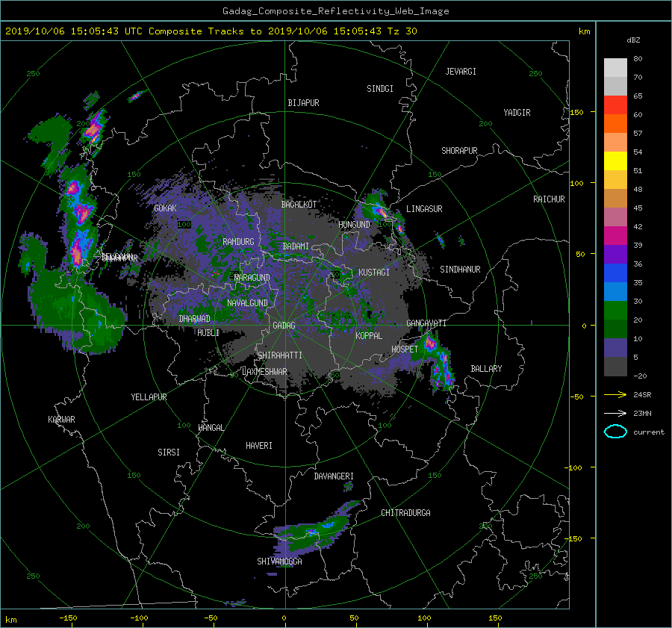
Task: Click the BAGALKOT city label
Action: tap(299, 205)
